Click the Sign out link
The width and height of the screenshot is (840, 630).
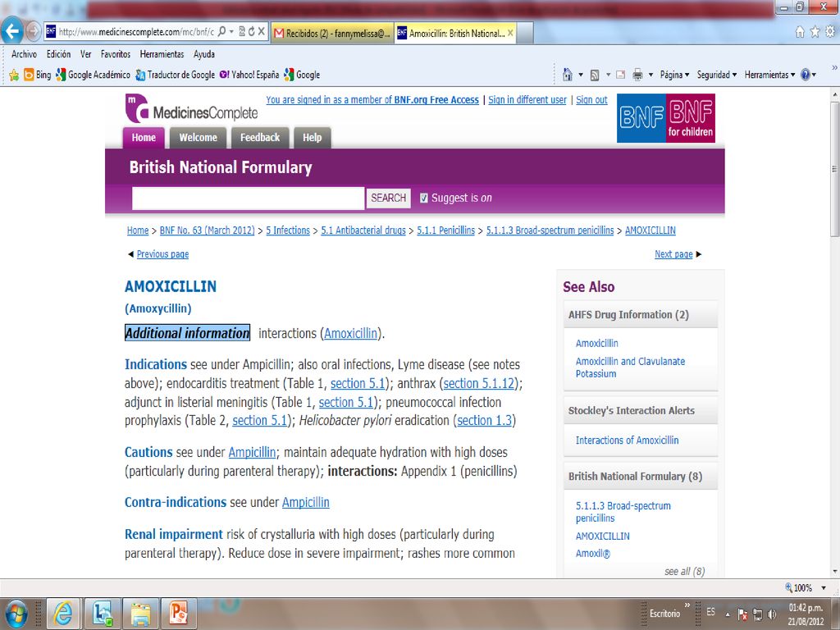(591, 99)
